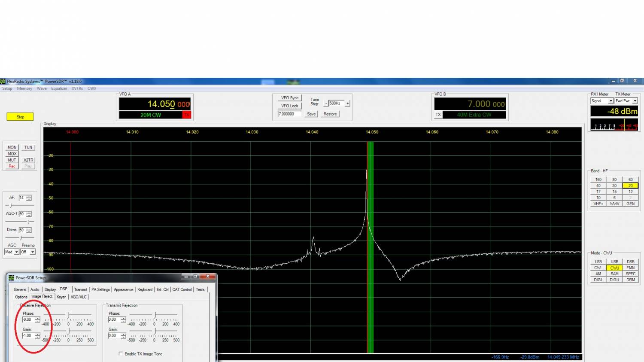Toggle the MOX transmit button
The image size is (644, 362).
click(12, 154)
